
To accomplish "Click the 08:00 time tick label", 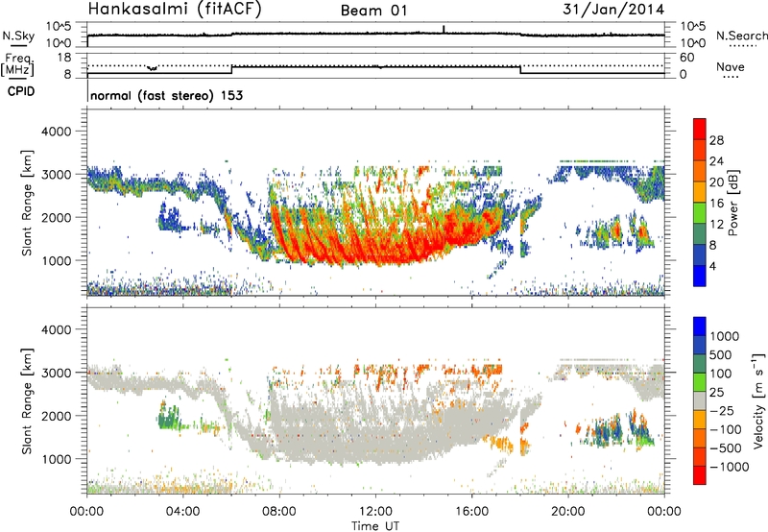I will pyautogui.click(x=279, y=512).
